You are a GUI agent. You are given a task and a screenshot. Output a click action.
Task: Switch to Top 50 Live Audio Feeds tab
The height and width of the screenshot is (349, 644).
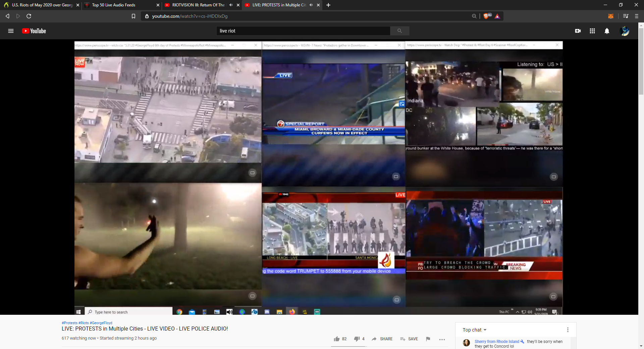click(121, 5)
